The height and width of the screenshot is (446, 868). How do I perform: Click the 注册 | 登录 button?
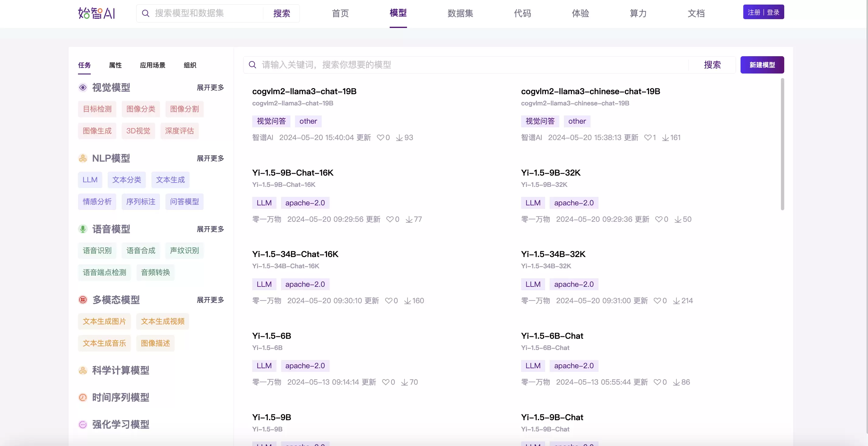764,12
